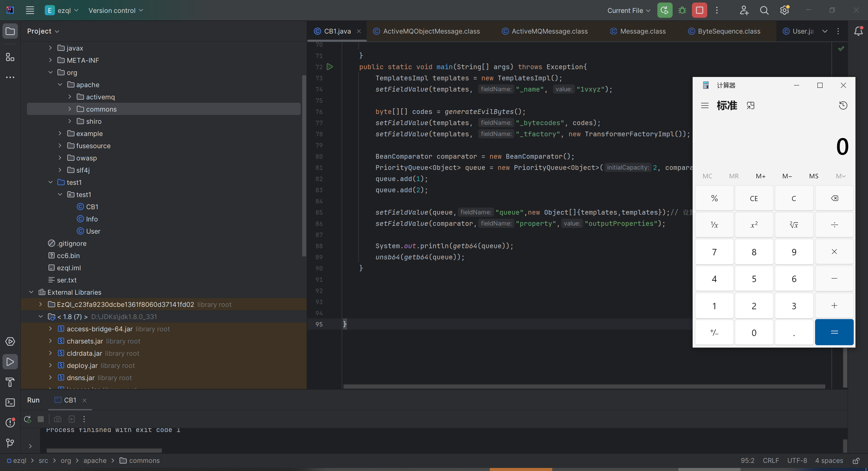
Task: Open Run panel more options menu
Action: click(x=84, y=419)
